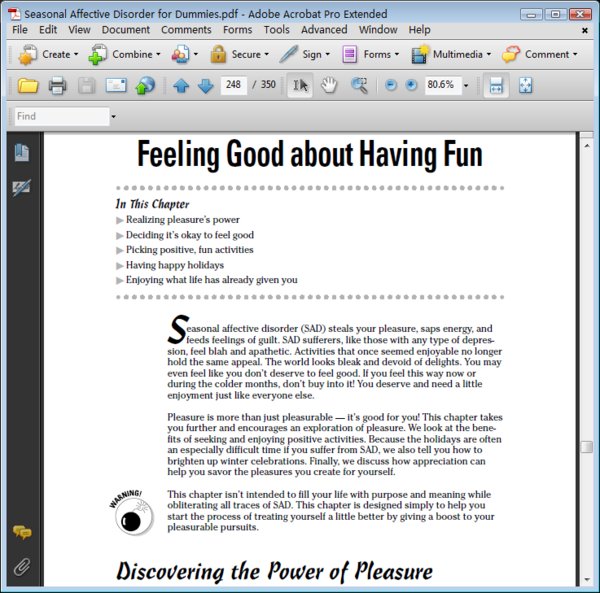
Task: Click the Find text box
Action: tap(62, 116)
